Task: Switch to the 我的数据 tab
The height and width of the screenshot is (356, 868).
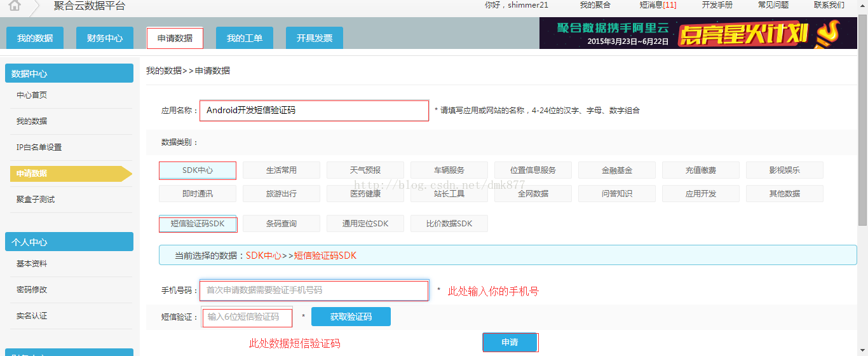Action: (x=35, y=38)
